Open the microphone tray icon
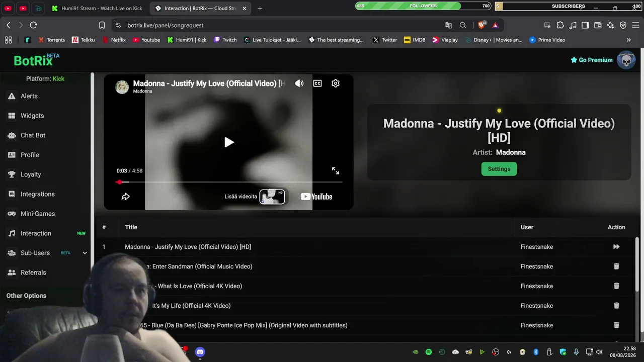 [x=576, y=352]
